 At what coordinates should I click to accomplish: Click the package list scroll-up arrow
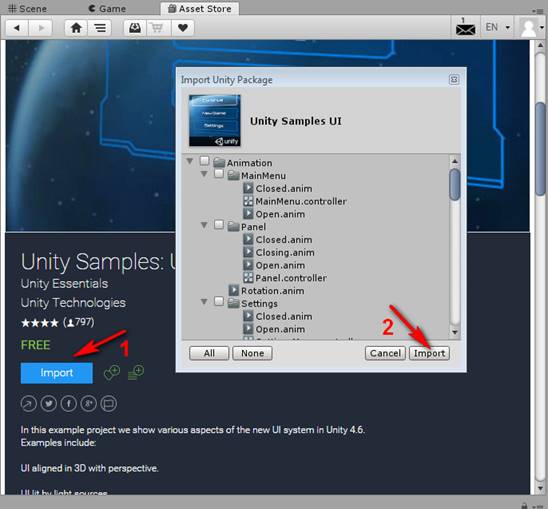pyautogui.click(x=455, y=161)
